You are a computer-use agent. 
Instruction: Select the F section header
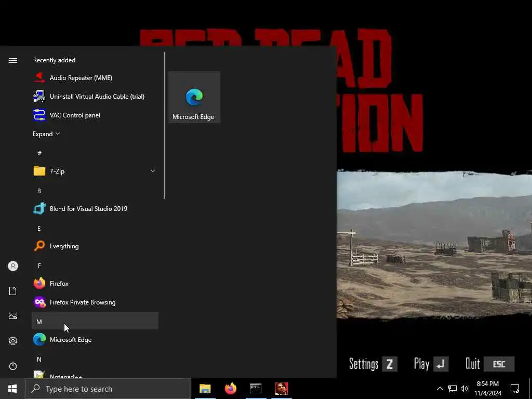39,265
